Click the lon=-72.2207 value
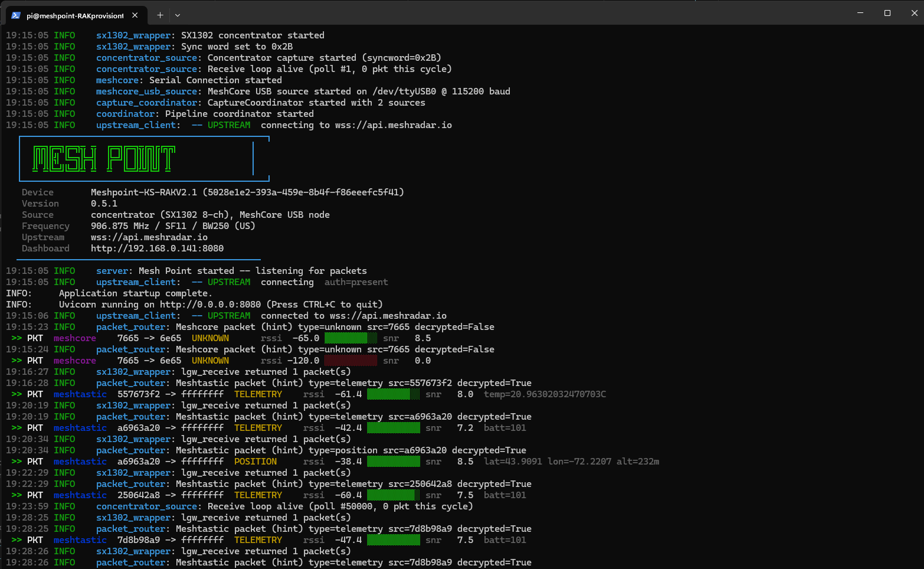Screen dimensions: 924x569 [579, 462]
